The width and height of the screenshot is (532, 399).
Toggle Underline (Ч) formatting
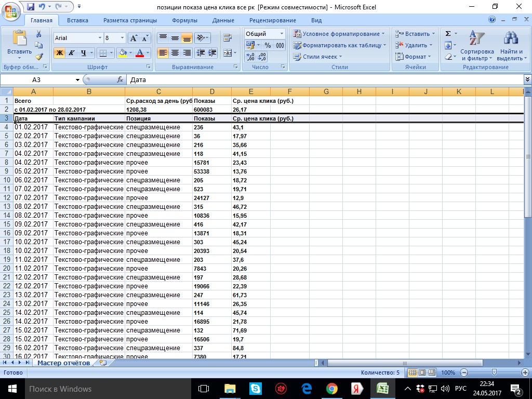[83, 53]
